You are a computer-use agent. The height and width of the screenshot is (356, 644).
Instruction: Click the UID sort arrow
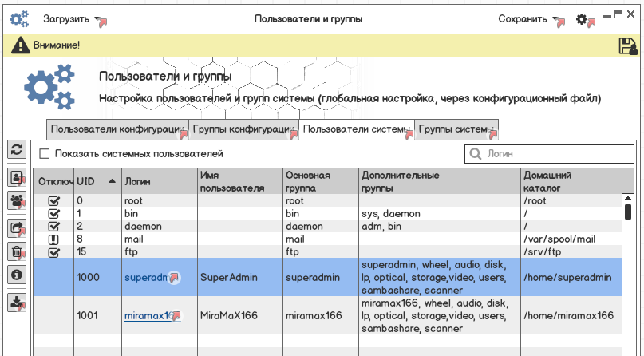coord(112,181)
